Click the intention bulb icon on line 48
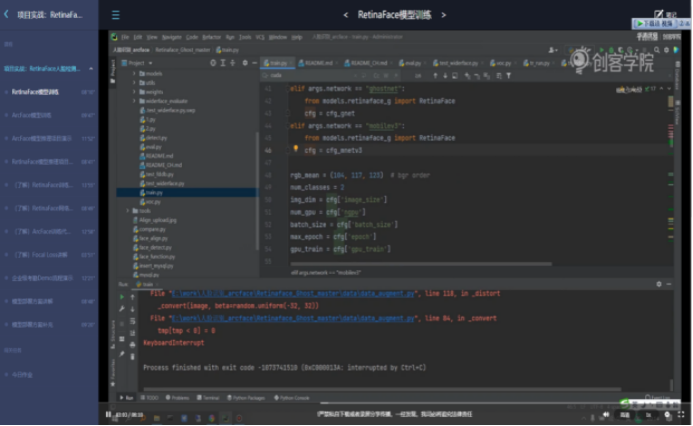The image size is (693, 426). tap(295, 148)
